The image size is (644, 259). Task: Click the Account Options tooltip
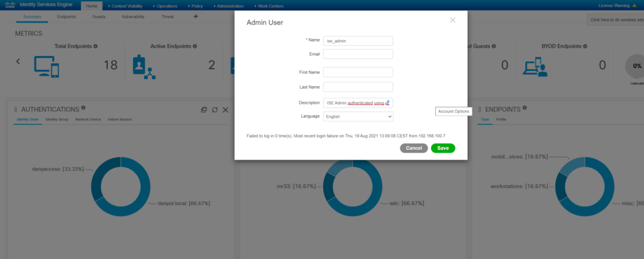453,111
